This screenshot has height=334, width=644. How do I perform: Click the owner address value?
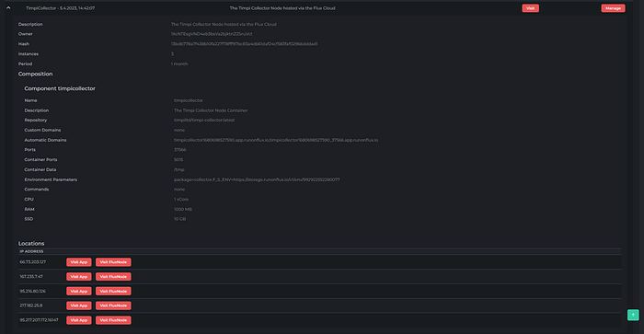[212, 34]
